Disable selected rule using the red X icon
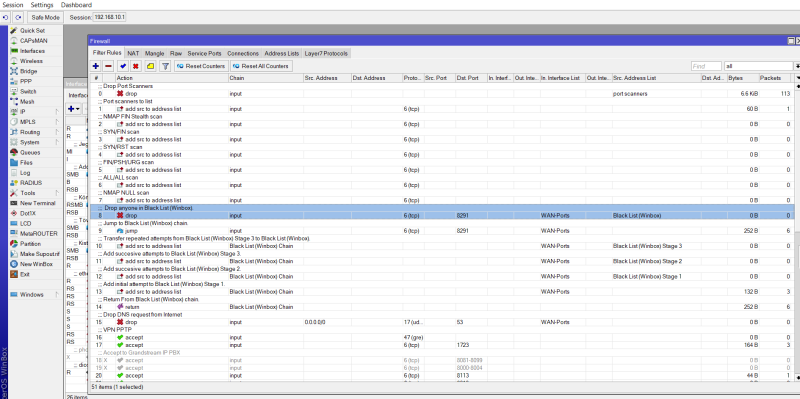The width and height of the screenshot is (800, 399). click(136, 66)
